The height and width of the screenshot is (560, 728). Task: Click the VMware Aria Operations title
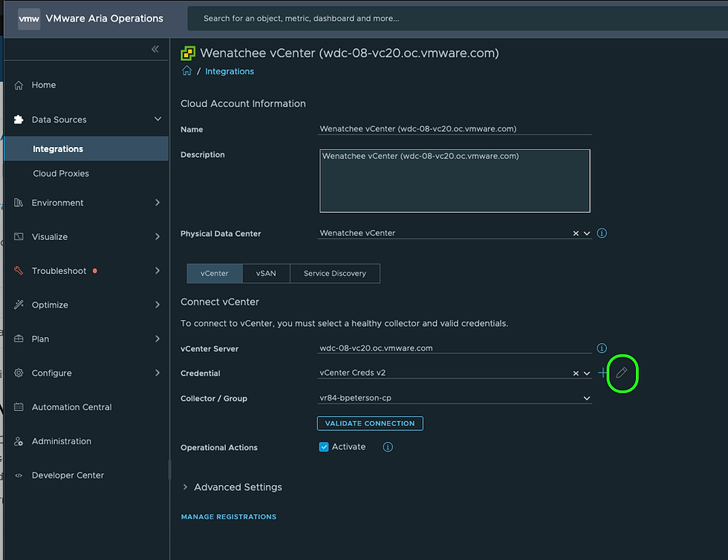point(105,19)
